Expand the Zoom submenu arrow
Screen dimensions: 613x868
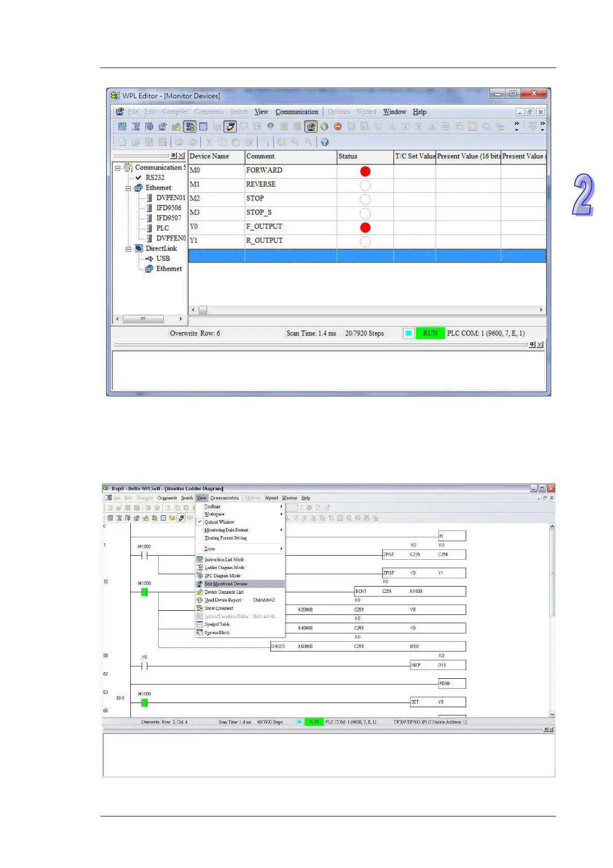pos(281,549)
